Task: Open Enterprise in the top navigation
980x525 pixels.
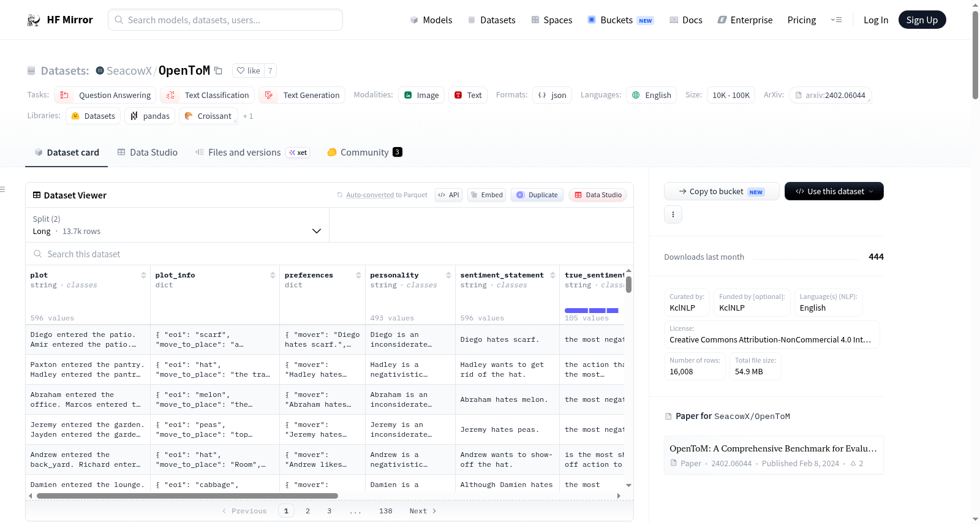Action: point(745,20)
